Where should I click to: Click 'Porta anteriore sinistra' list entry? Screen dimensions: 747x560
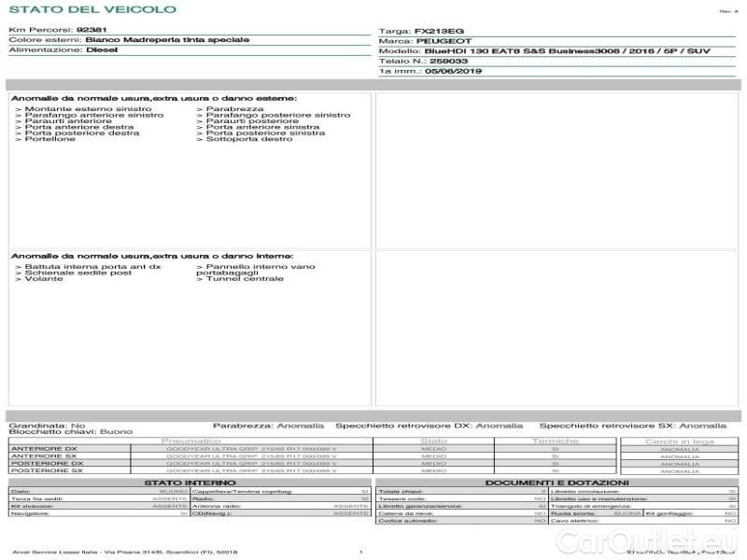click(262, 127)
